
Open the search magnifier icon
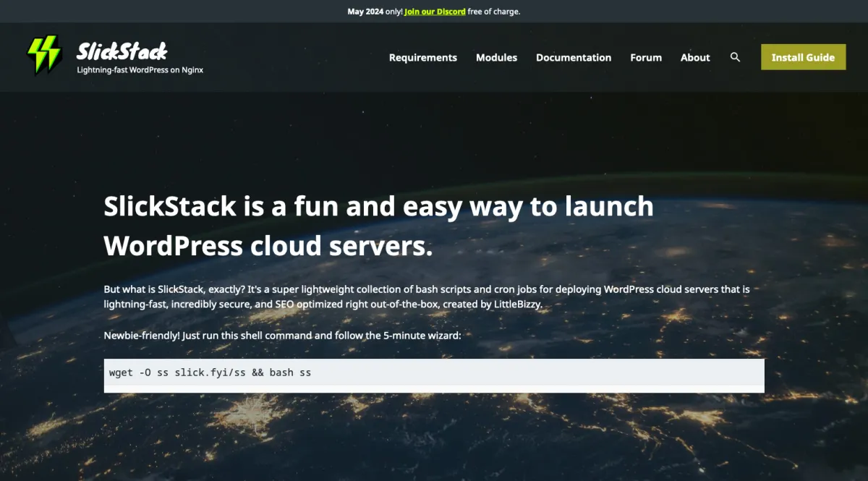point(735,57)
